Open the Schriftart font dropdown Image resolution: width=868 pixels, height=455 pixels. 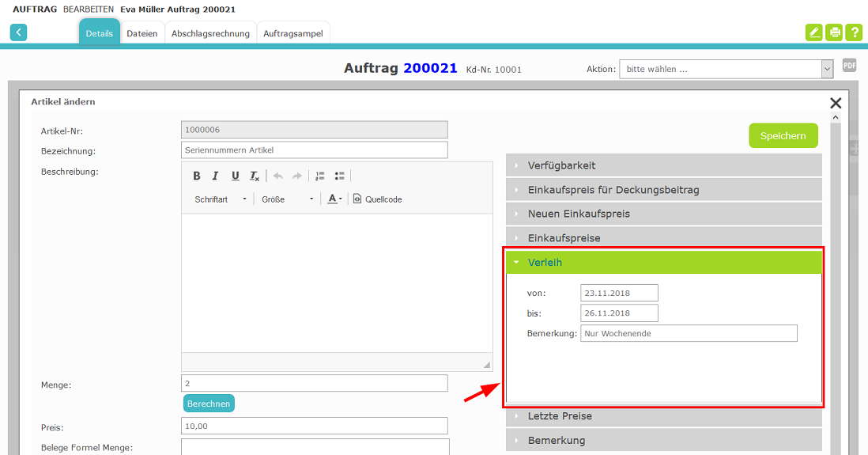[x=221, y=199]
